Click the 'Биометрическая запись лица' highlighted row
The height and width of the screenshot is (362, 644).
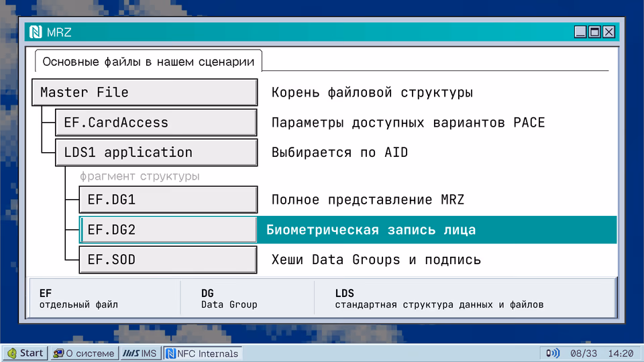coord(437,230)
